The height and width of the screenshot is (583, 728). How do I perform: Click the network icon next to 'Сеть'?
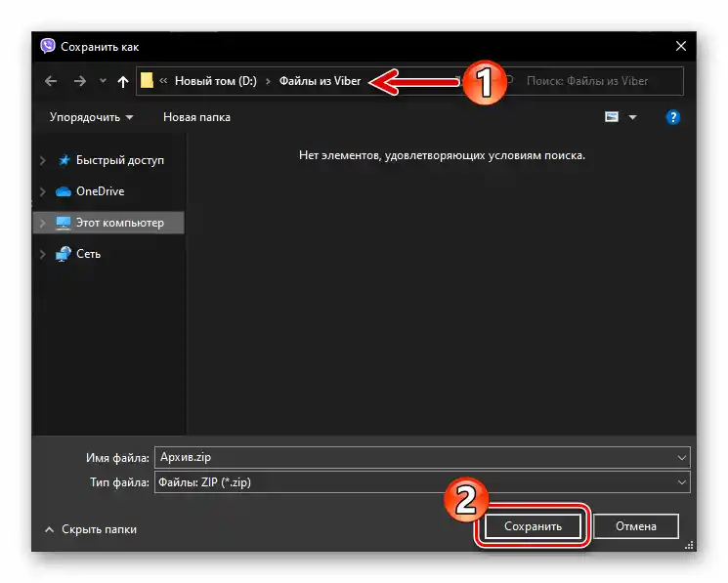[x=64, y=254]
